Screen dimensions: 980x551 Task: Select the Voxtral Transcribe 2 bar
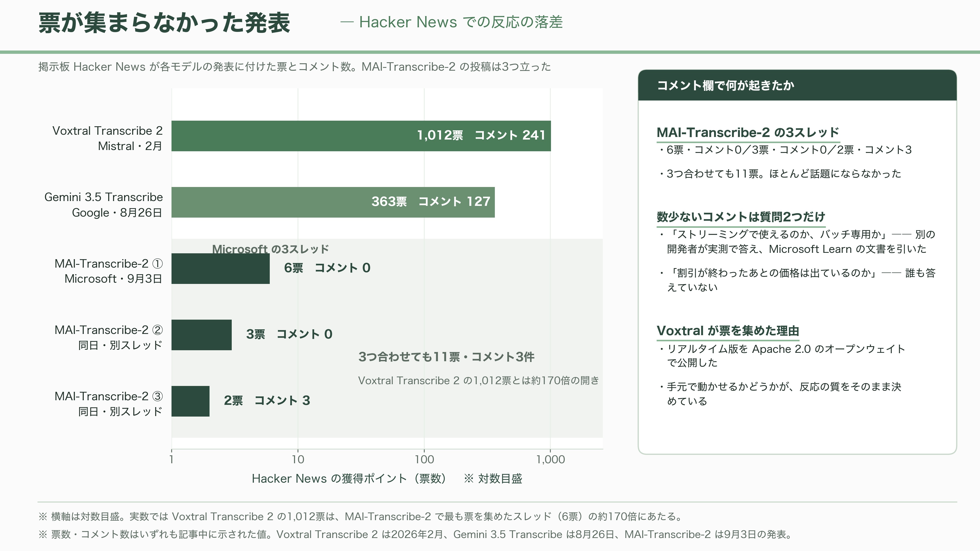tap(361, 136)
